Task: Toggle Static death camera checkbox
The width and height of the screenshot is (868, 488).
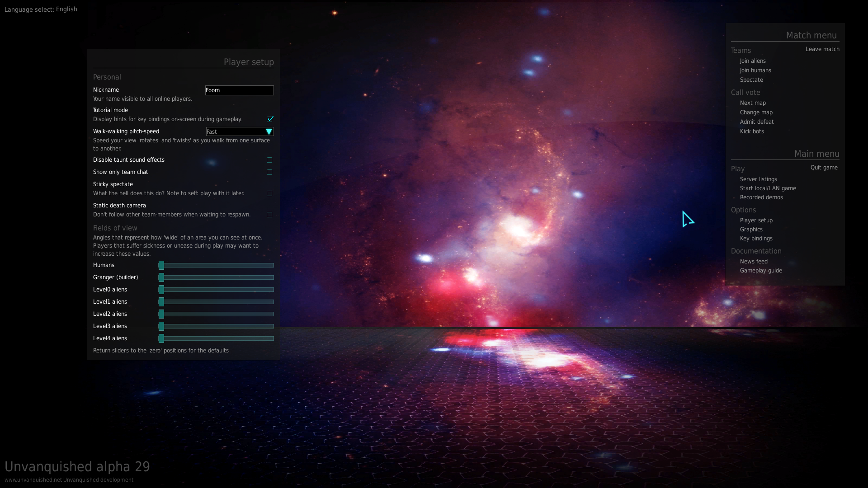Action: point(269,215)
